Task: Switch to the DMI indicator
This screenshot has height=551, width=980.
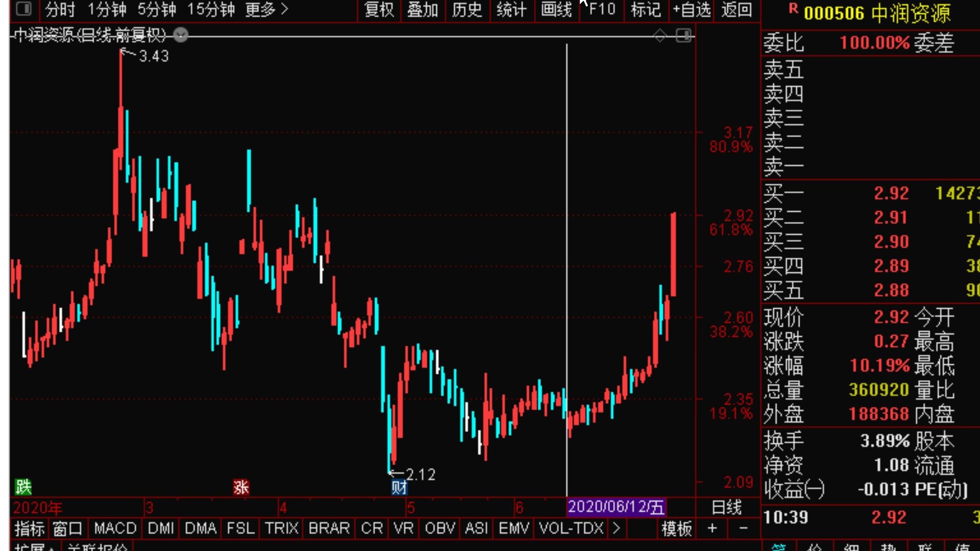Action: [161, 528]
